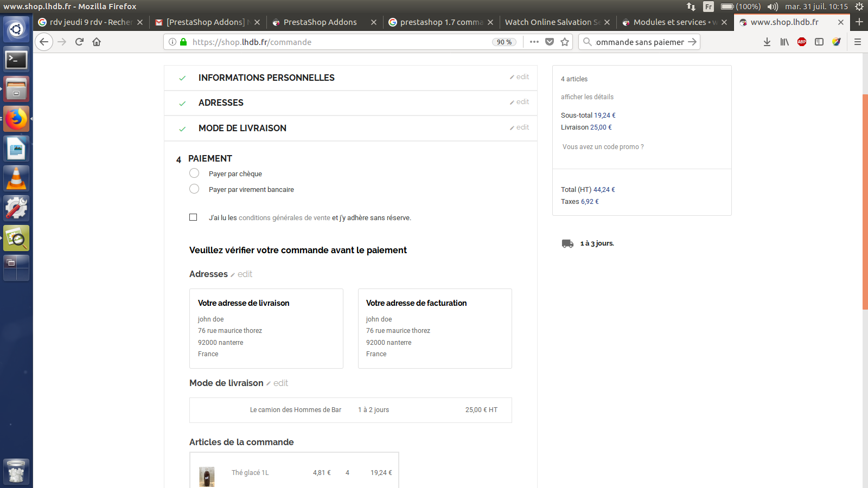Click edit beside Mode de livraison summary

pos(277,383)
